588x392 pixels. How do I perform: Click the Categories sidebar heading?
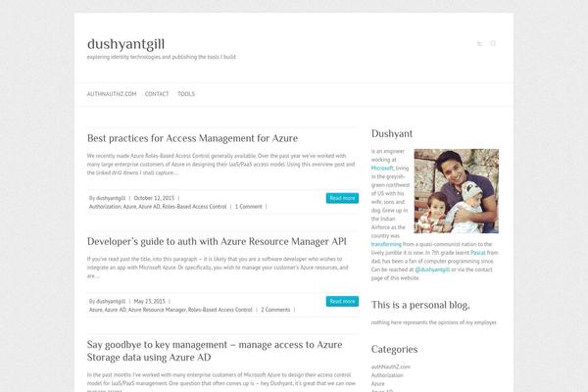tap(395, 349)
